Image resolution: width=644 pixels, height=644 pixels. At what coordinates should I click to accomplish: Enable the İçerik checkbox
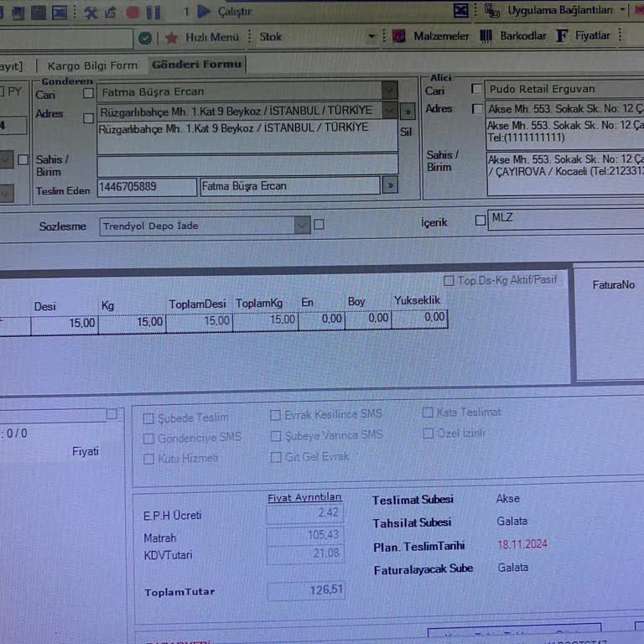click(x=480, y=221)
